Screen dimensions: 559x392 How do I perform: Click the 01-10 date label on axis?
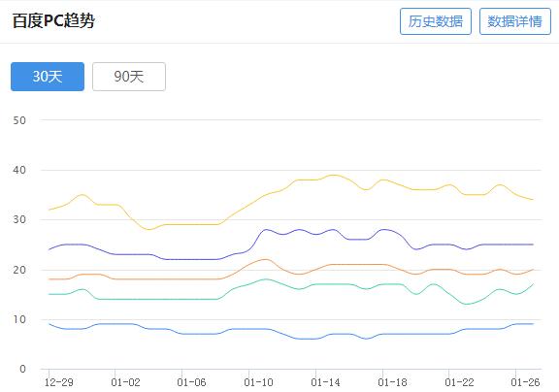click(x=258, y=382)
